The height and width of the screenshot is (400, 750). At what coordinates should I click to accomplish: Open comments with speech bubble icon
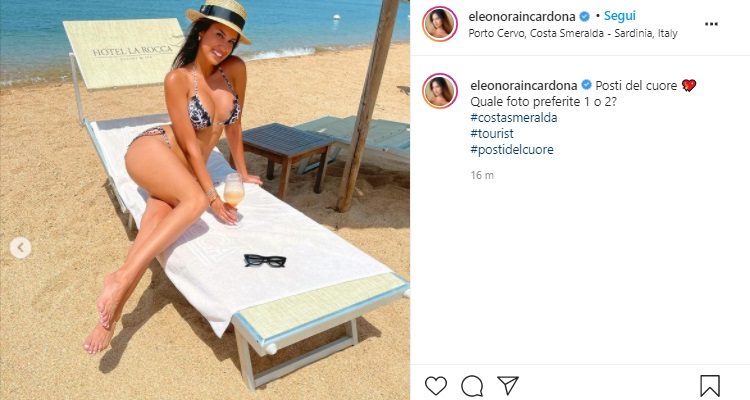(472, 386)
